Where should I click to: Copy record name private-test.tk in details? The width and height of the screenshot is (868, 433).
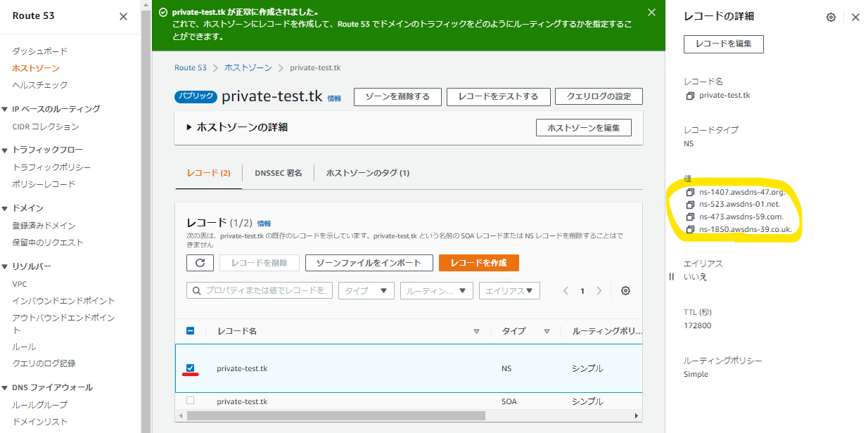[x=690, y=96]
